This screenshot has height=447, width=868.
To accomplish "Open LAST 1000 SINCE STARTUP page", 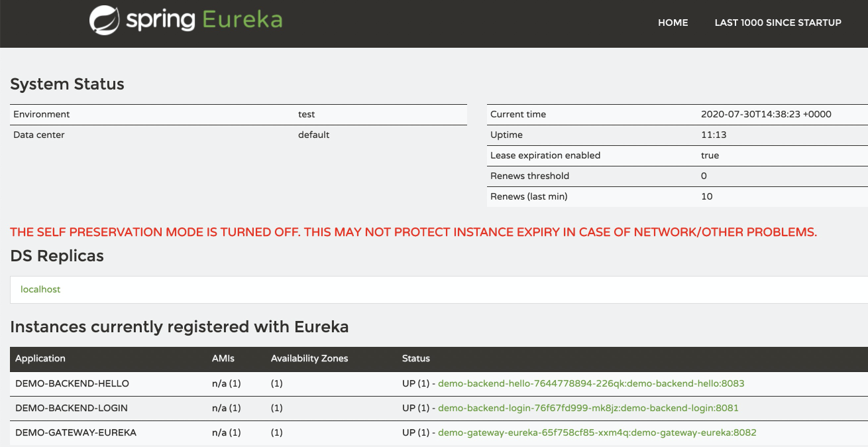I will pos(778,23).
